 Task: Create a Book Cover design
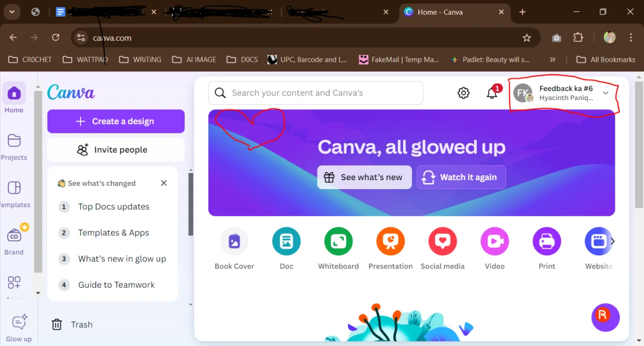point(234,249)
